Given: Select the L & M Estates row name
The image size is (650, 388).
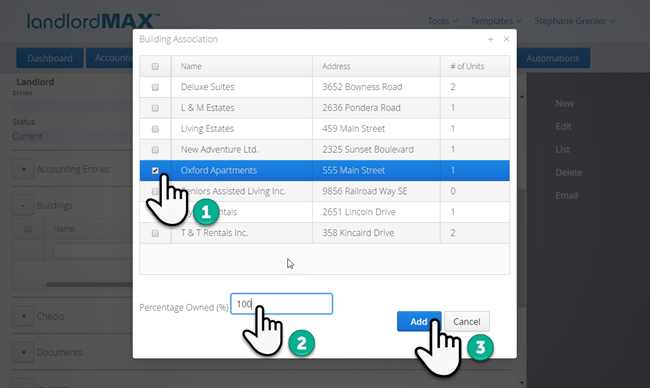Looking at the screenshot, I should [x=208, y=108].
